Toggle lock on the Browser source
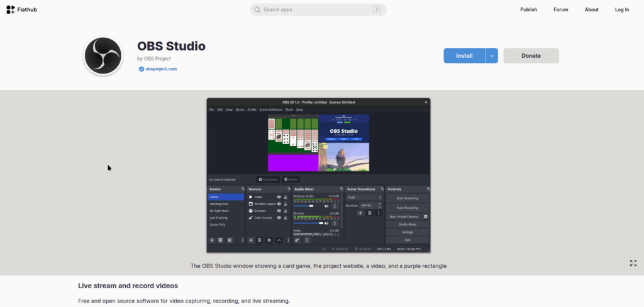644x307 pixels. click(286, 211)
